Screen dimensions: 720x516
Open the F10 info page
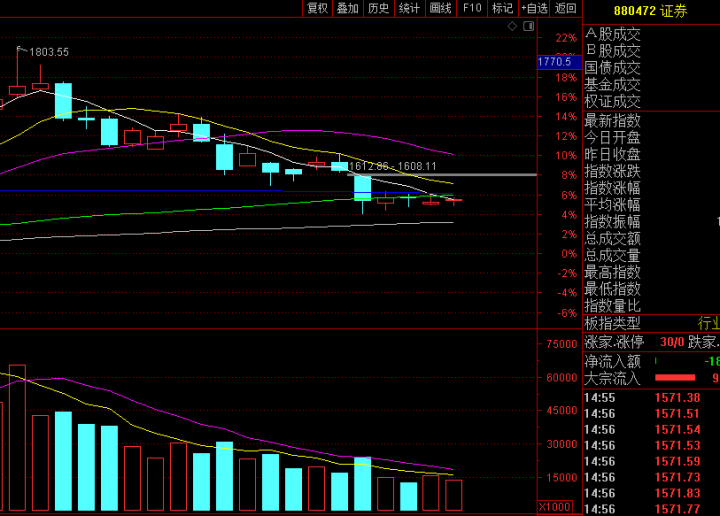[x=472, y=8]
